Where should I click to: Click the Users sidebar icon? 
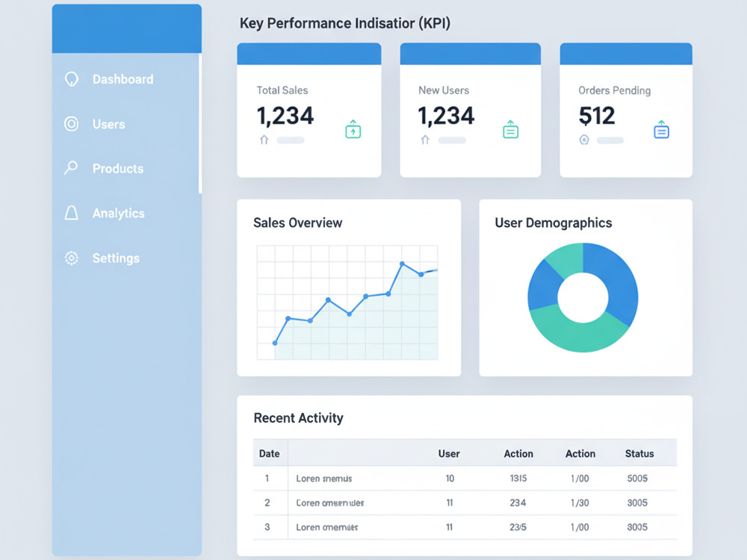(72, 124)
